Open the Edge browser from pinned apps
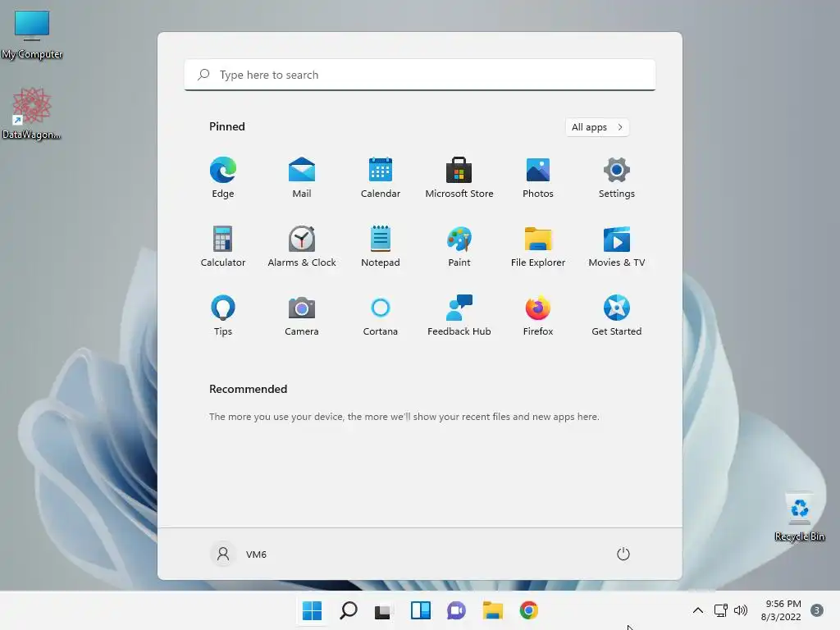This screenshot has width=840, height=630. 223,177
